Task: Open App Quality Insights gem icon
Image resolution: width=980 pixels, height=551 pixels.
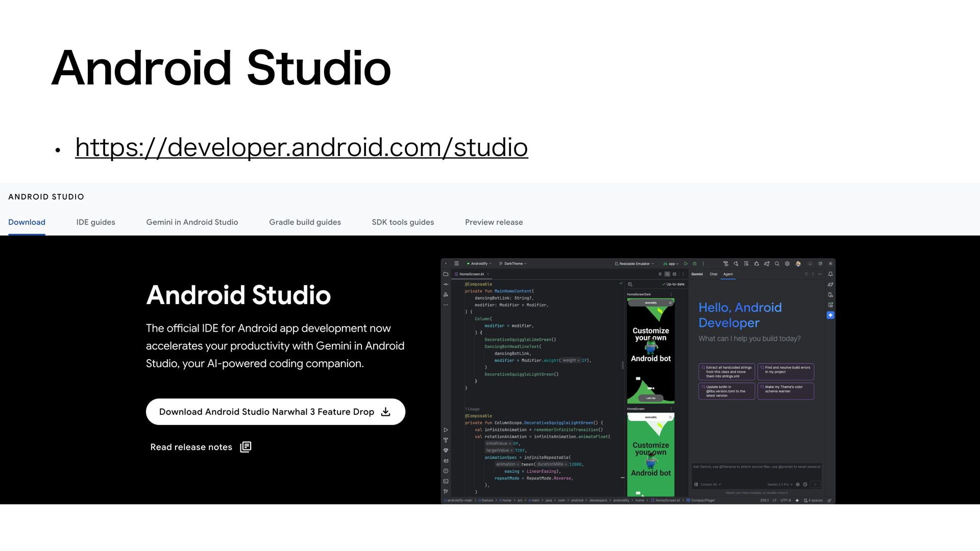Action: tap(446, 450)
